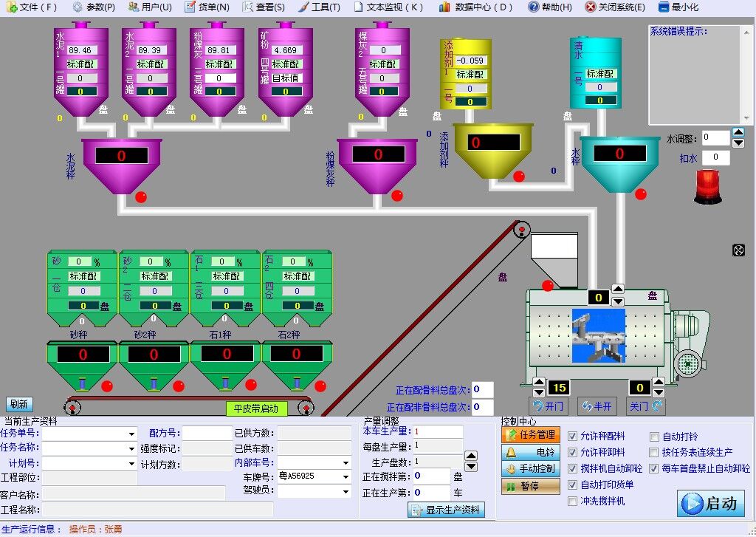Viewport: 756px width, 537px height.
Task: Click the 水调整 up arrow stepper
Action: pyautogui.click(x=738, y=134)
